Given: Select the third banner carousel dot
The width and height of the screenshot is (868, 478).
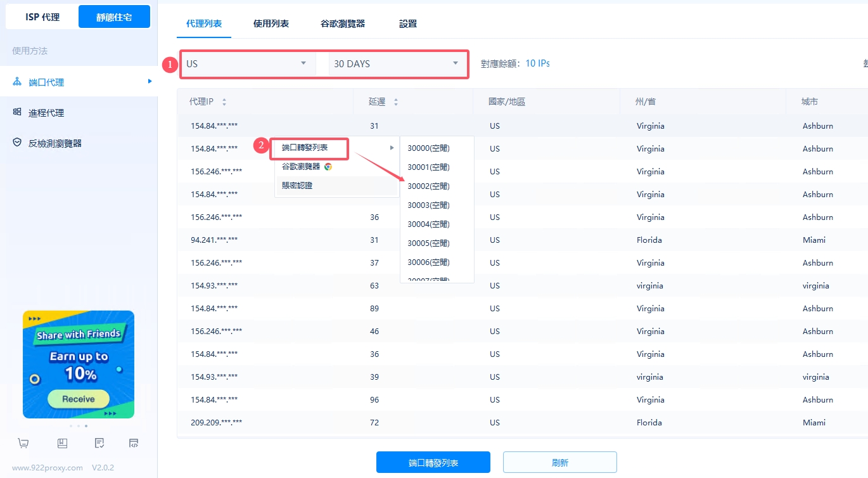Looking at the screenshot, I should click(86, 426).
